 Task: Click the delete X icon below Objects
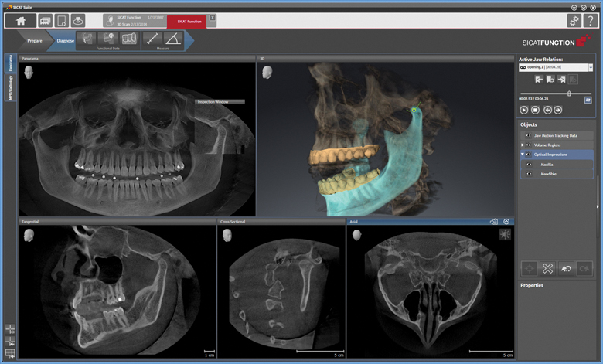(547, 267)
